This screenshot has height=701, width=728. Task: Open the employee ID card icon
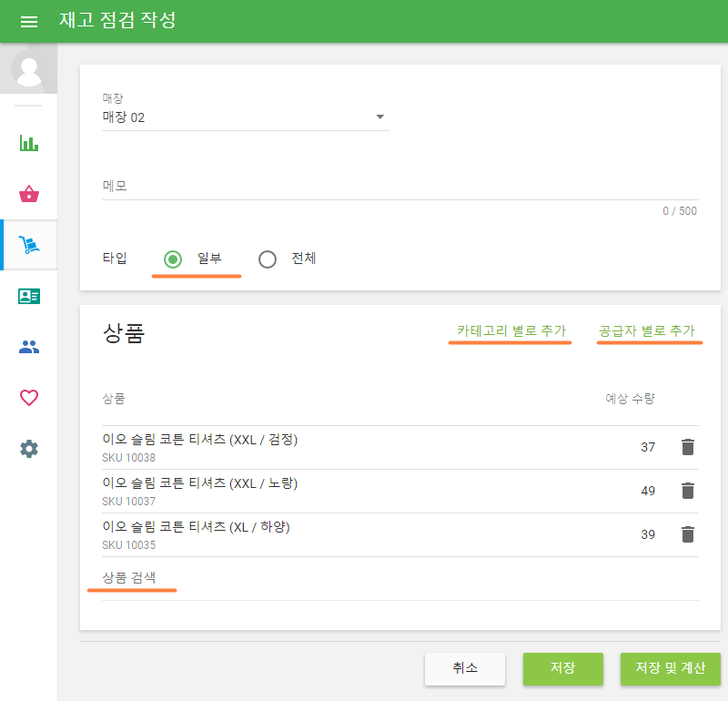[29, 296]
